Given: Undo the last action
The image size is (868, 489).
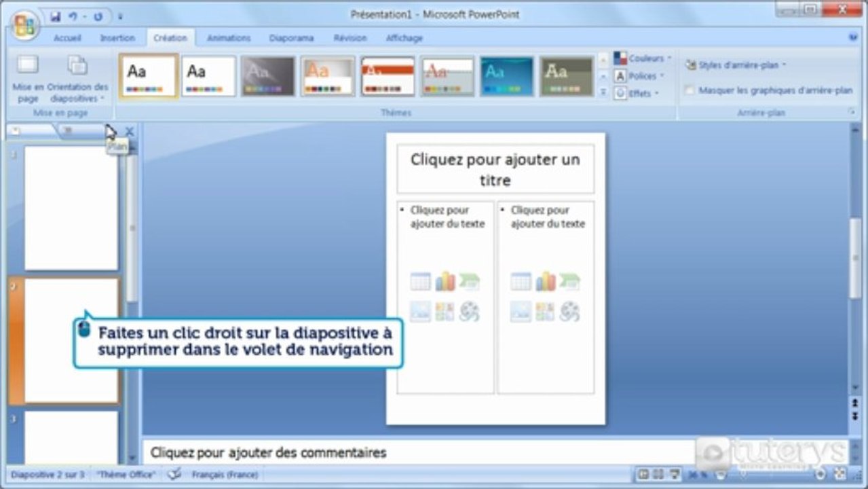Looking at the screenshot, I should click(73, 16).
